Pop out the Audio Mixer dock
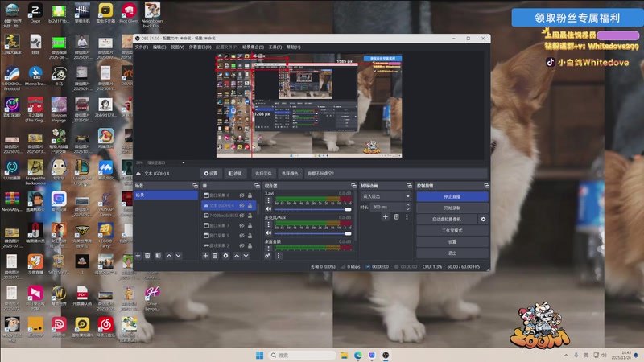 tap(353, 186)
